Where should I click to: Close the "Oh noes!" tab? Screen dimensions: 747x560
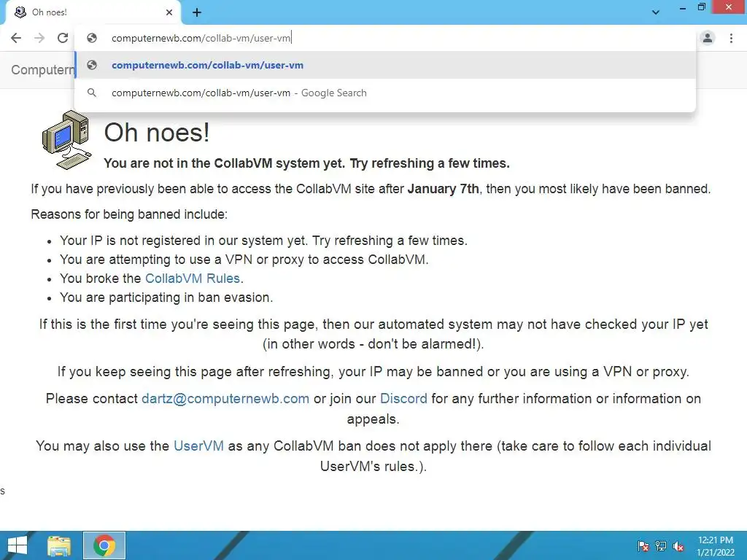169,12
